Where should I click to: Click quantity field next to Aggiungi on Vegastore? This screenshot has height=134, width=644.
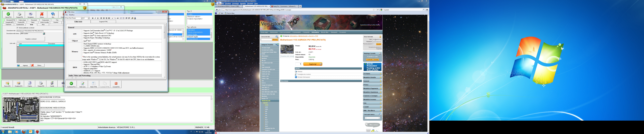[299, 64]
